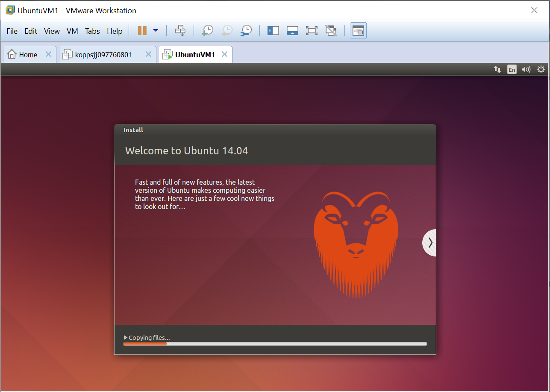The height and width of the screenshot is (392, 550).
Task: Enter full screen mode
Action: [x=312, y=30]
